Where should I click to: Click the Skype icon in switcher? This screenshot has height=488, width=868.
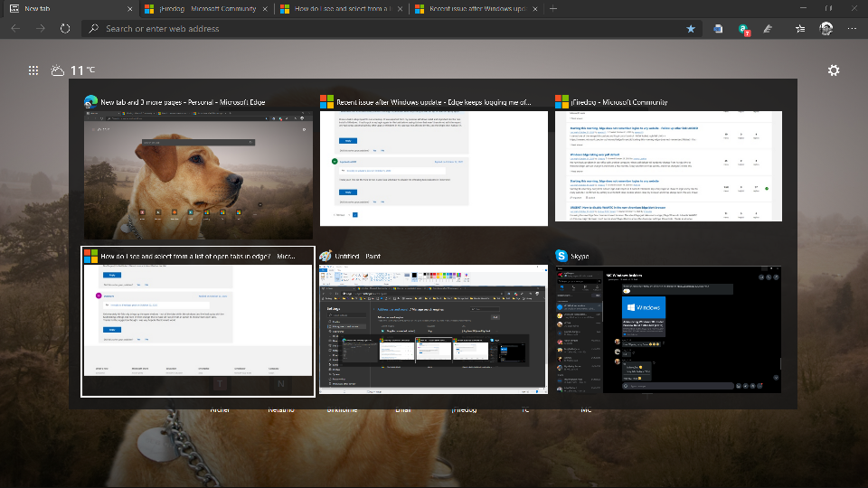[x=561, y=256]
